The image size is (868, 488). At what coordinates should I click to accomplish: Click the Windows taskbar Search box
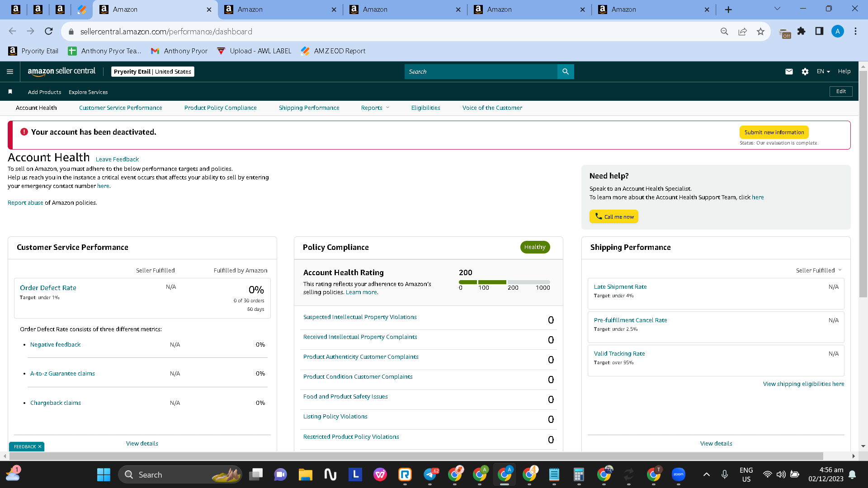click(x=180, y=474)
